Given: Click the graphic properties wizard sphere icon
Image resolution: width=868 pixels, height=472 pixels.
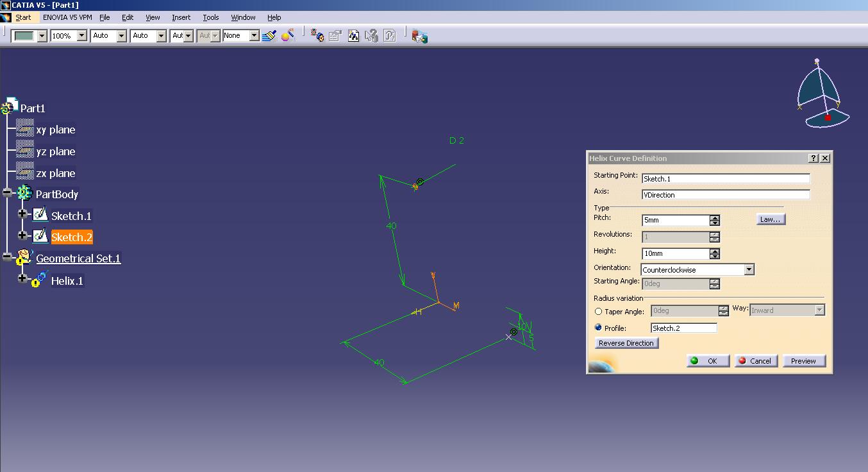Looking at the screenshot, I should pos(288,35).
